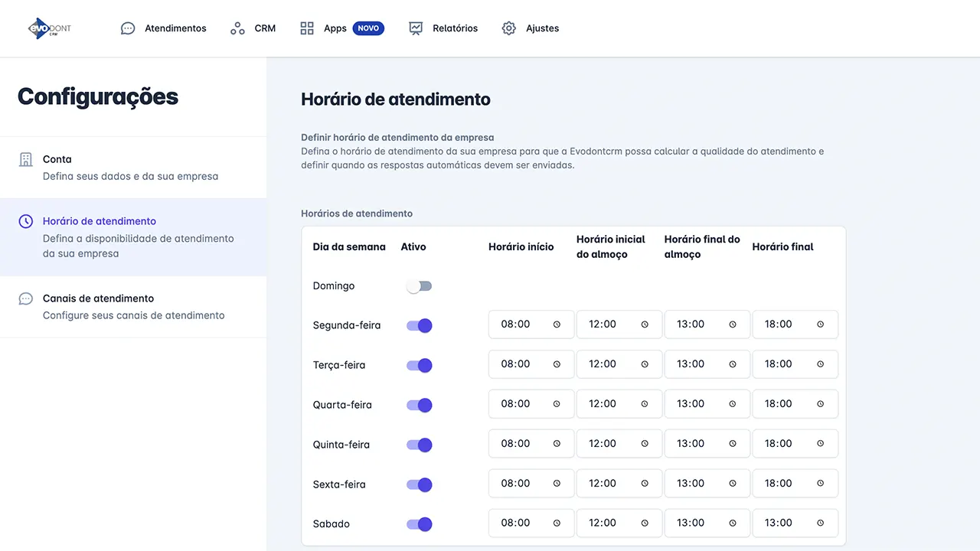This screenshot has width=980, height=551.
Task: Click the Canais de atendimento chat icon
Action: [26, 298]
